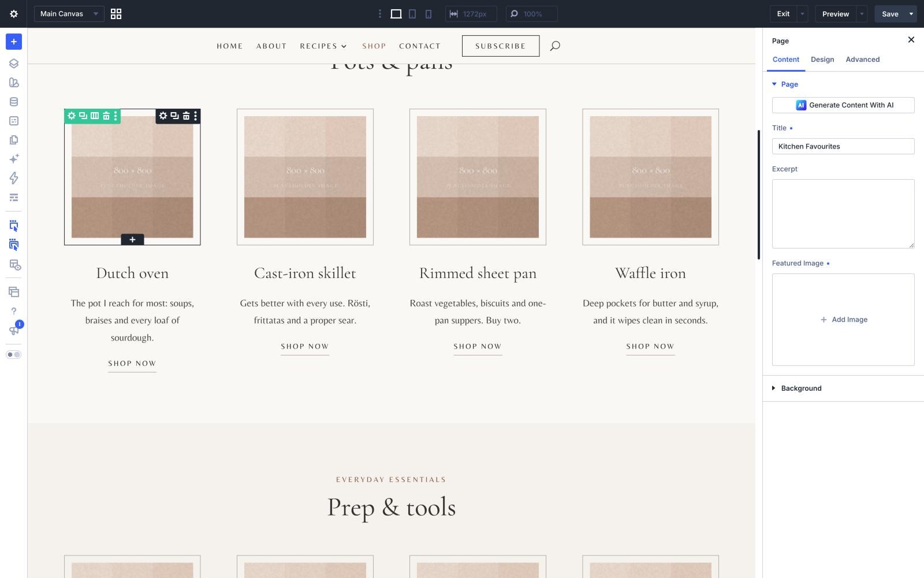Screen dimensions: 924x578
Task: Click Contact in site navigation
Action: click(420, 46)
